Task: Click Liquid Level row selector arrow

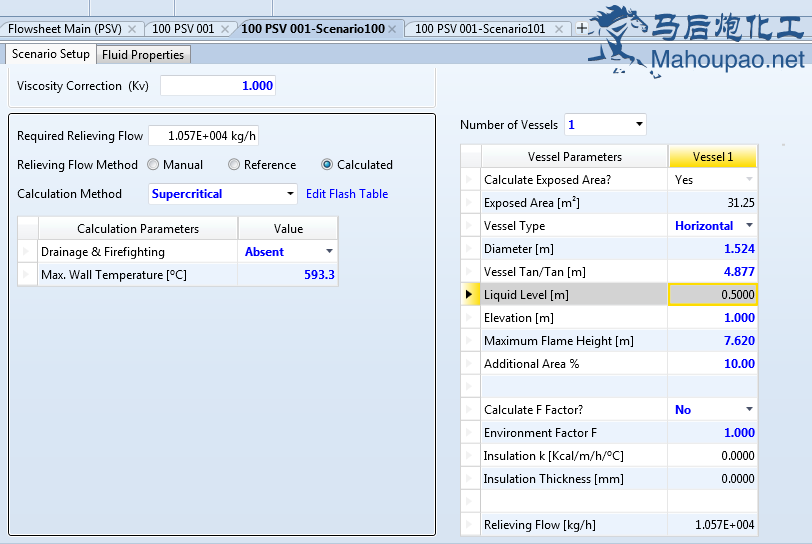Action: [x=470, y=295]
